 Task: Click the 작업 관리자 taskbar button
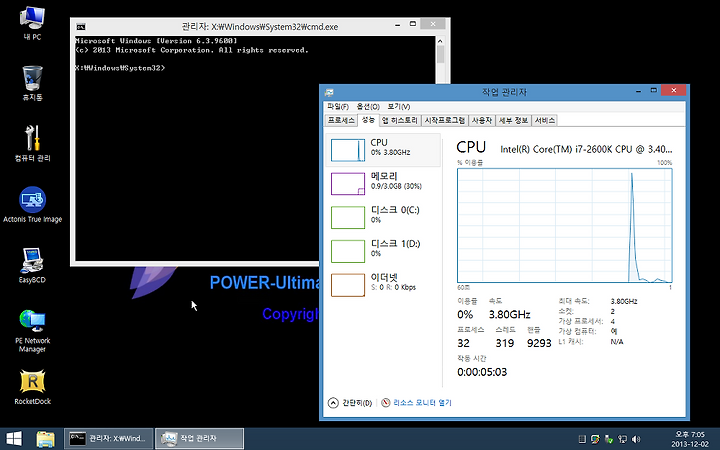[x=199, y=439]
